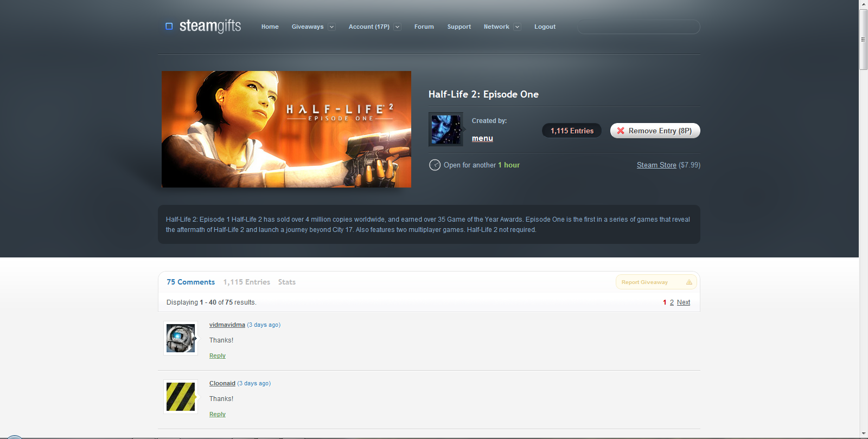Expand the Giveaways dropdown arrow
Image resolution: width=868 pixels, height=439 pixels.
pos(331,27)
